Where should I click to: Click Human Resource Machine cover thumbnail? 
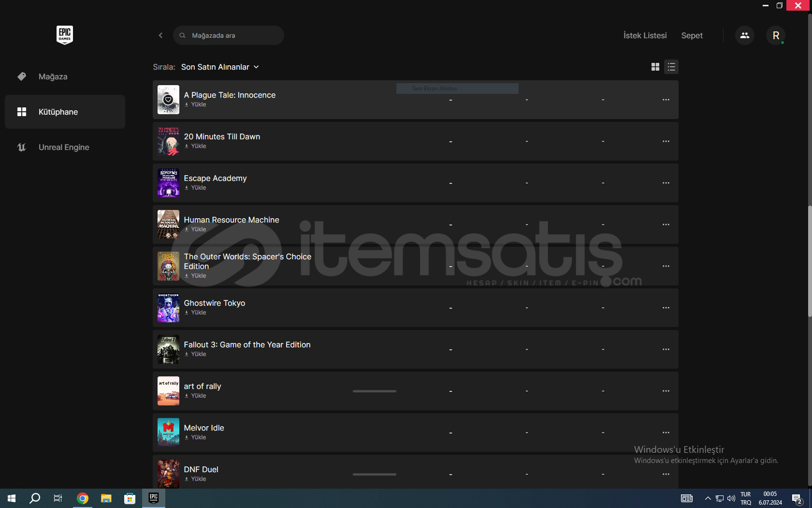(168, 224)
